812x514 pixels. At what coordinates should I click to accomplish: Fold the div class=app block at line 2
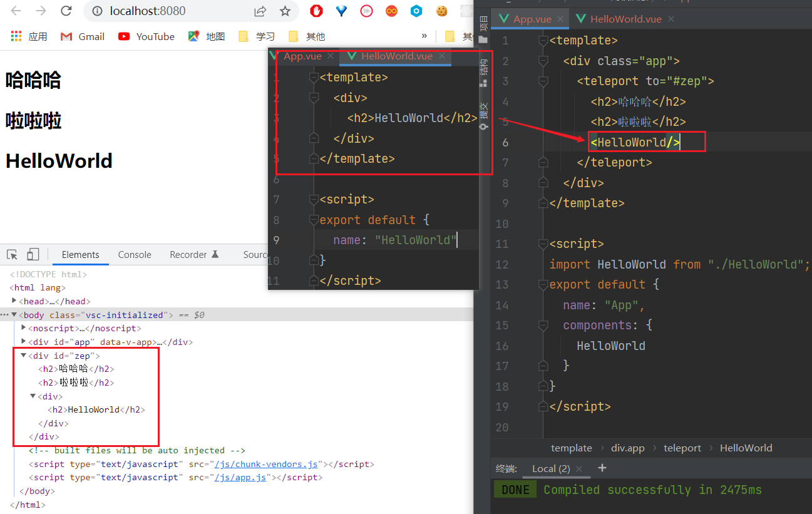pos(543,61)
